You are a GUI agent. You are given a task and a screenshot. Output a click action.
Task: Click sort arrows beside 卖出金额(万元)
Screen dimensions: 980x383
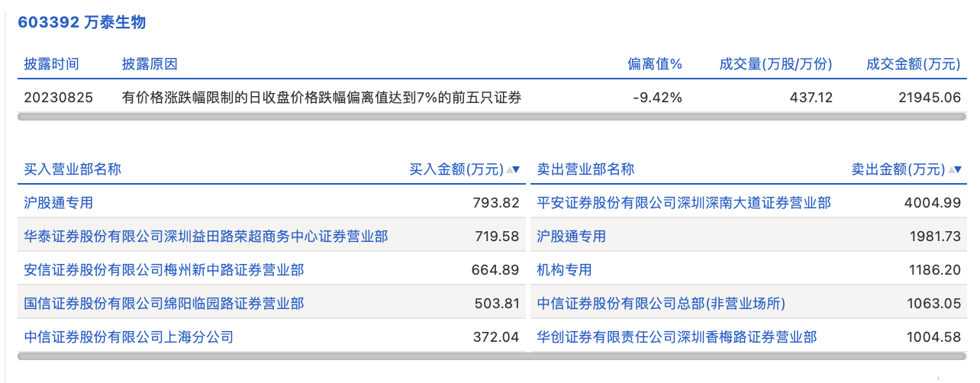point(955,169)
